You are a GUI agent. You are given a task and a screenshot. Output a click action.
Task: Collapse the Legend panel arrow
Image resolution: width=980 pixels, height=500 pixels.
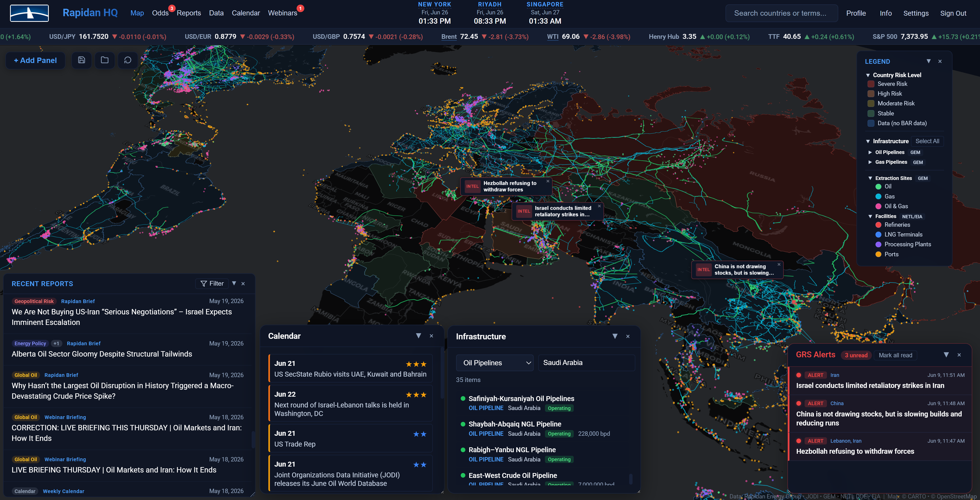[929, 61]
